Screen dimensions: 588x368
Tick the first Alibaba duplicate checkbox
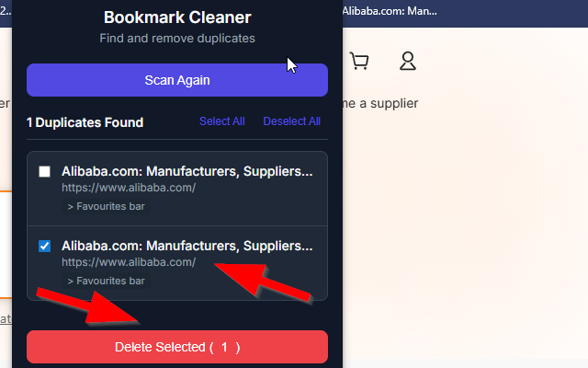(44, 171)
